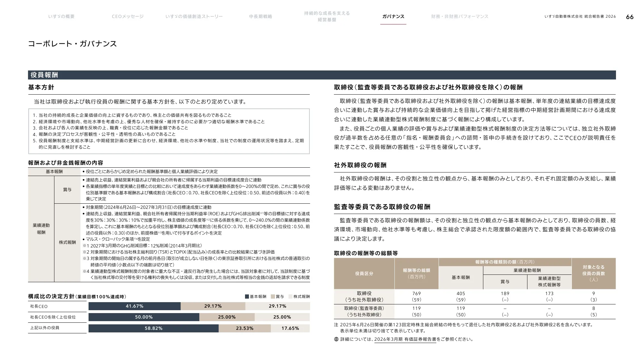Open 財務・非財務パフォーマンス tab
This screenshot has height=362, width=644.
pos(459,16)
